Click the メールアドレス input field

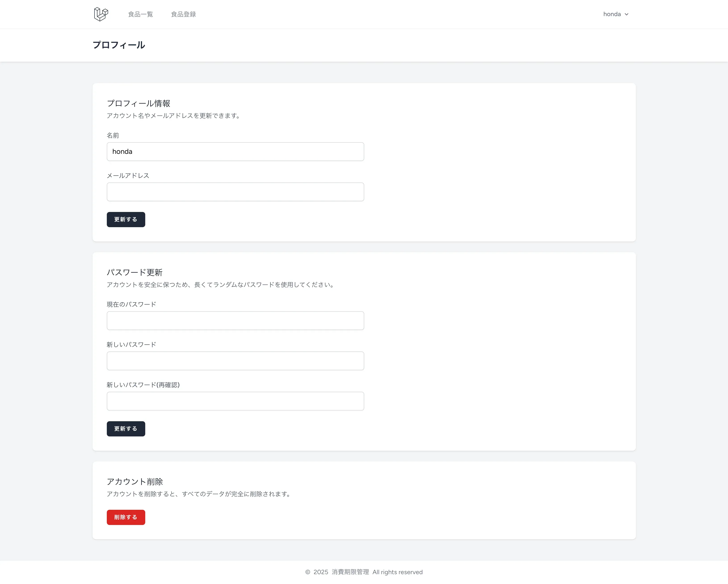pyautogui.click(x=235, y=192)
